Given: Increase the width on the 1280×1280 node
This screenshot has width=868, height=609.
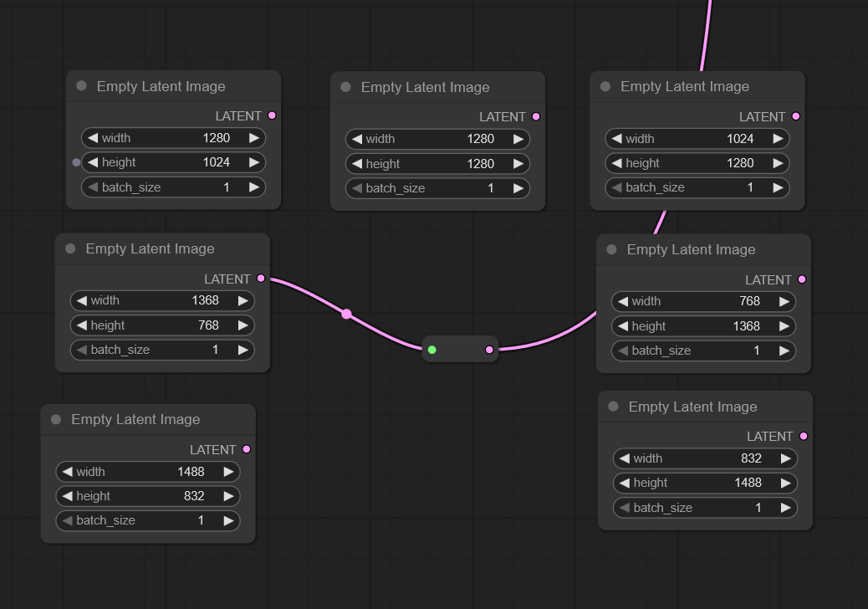Looking at the screenshot, I should [x=518, y=139].
